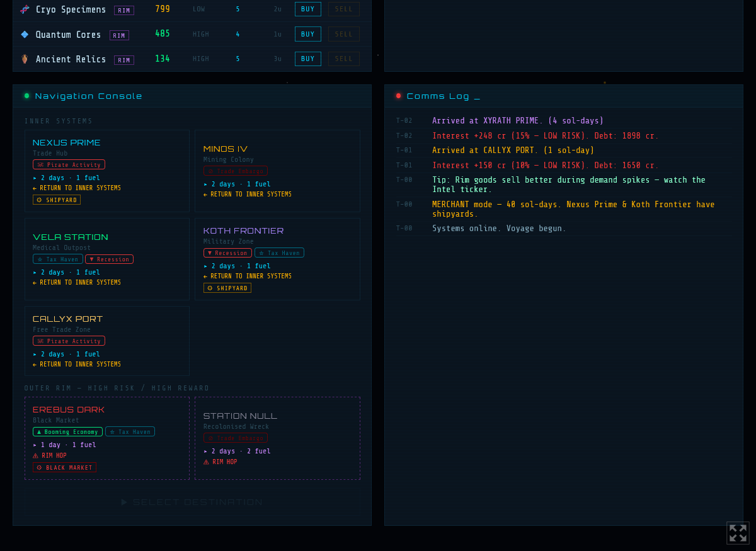Toggle fullscreen with the expand arrows icon
The height and width of the screenshot is (551, 756).
point(738,533)
